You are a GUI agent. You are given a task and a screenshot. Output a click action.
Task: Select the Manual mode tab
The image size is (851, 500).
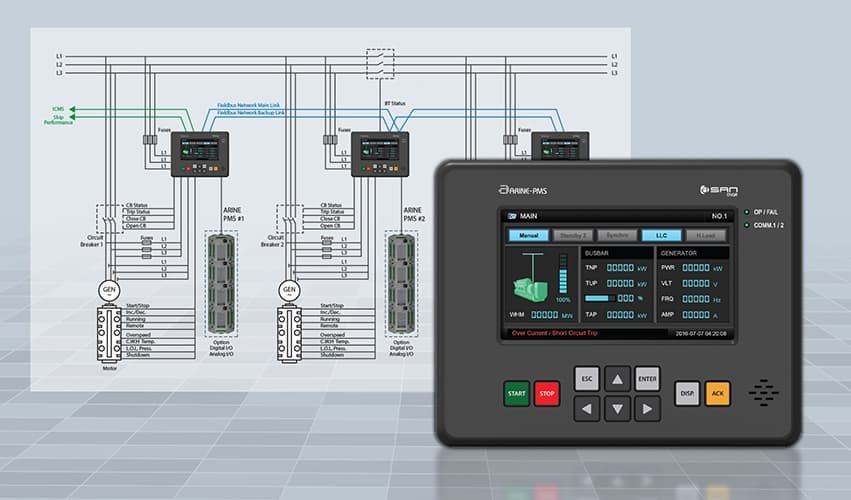click(x=529, y=236)
